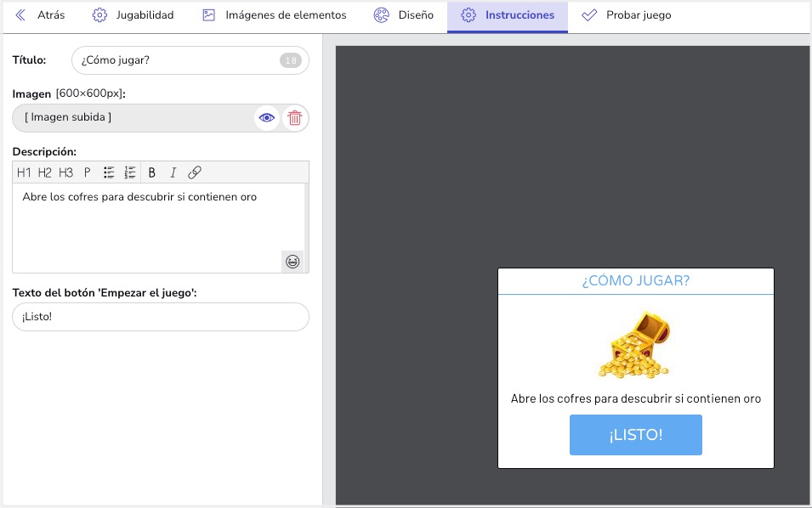Click the Título input field
Viewport: 812px width, 508px height.
coord(174,60)
